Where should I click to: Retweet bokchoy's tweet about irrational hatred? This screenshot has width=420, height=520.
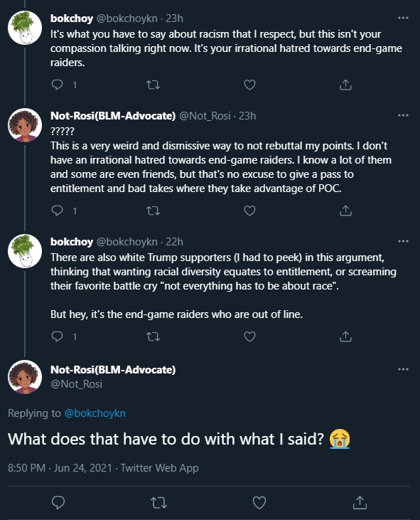(x=153, y=85)
